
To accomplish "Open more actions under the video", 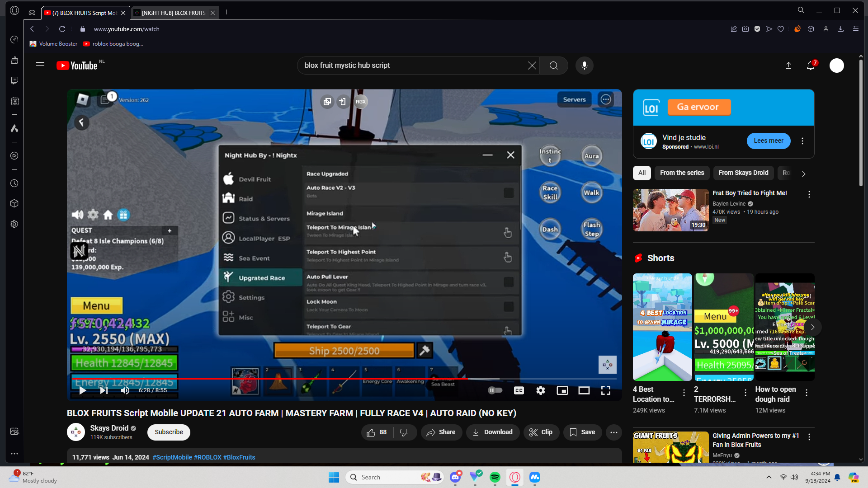I will coord(613,432).
